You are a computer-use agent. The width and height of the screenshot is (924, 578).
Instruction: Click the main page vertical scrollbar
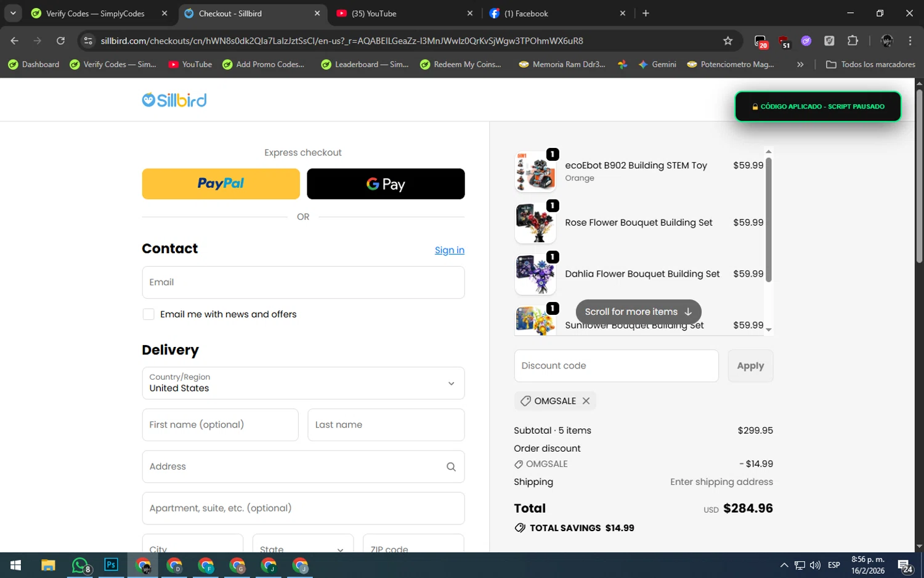(919, 176)
